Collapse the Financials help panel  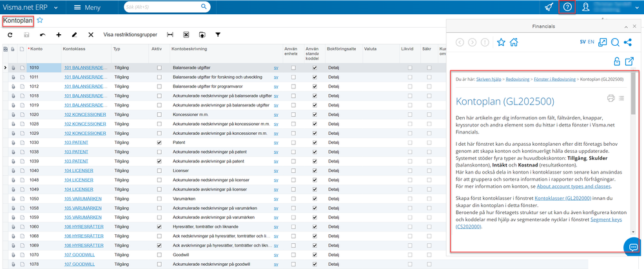(x=625, y=26)
